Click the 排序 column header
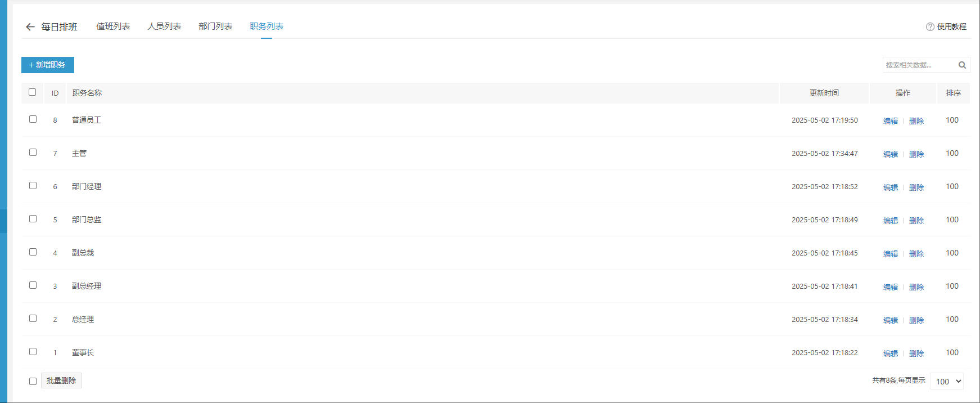The image size is (980, 403). pyautogui.click(x=953, y=93)
